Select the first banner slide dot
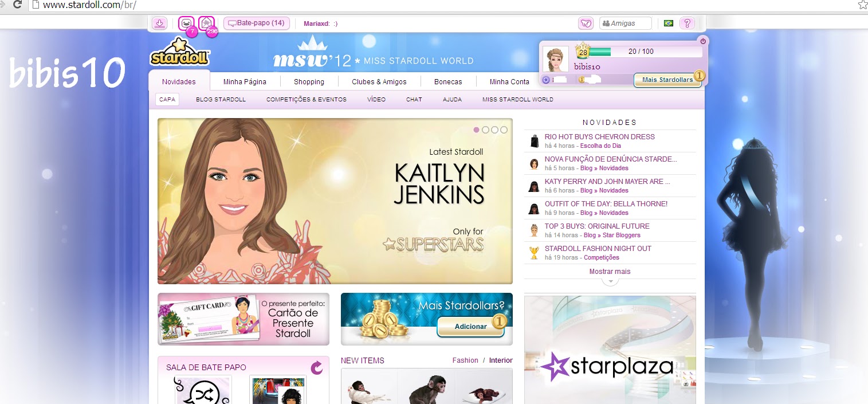The height and width of the screenshot is (404, 868). pos(476,130)
